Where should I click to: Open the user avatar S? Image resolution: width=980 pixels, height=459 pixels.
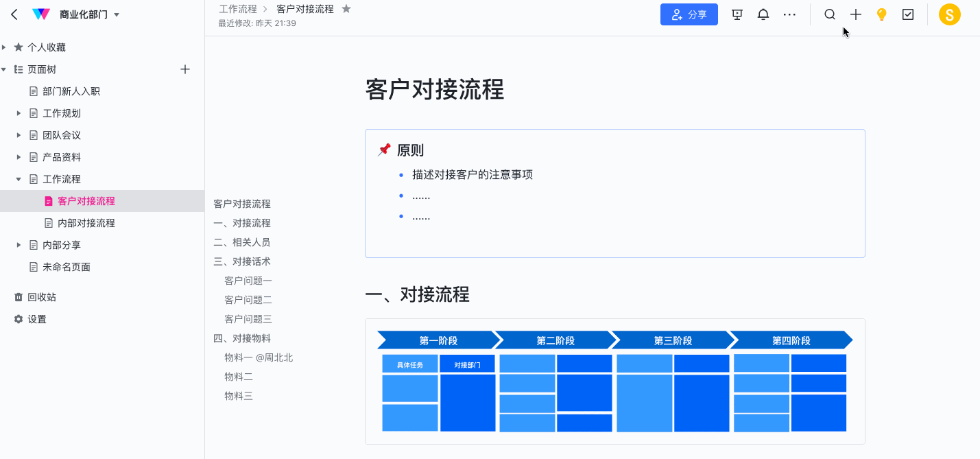(x=950, y=14)
